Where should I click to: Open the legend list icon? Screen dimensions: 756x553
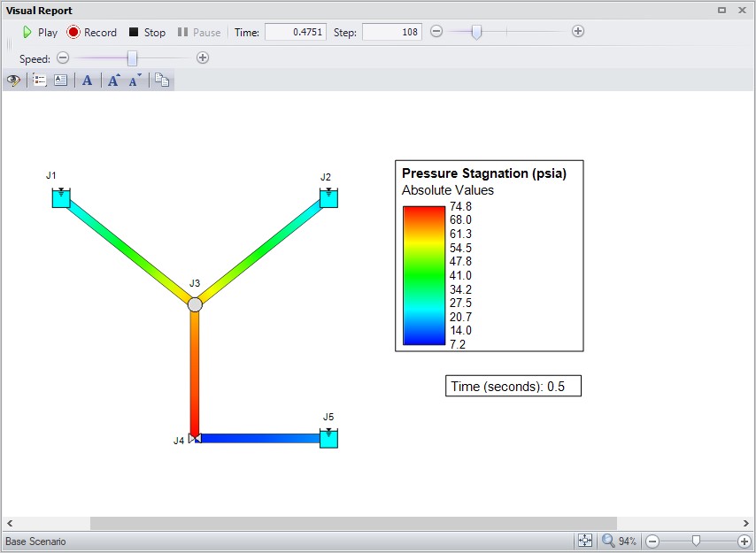point(40,80)
